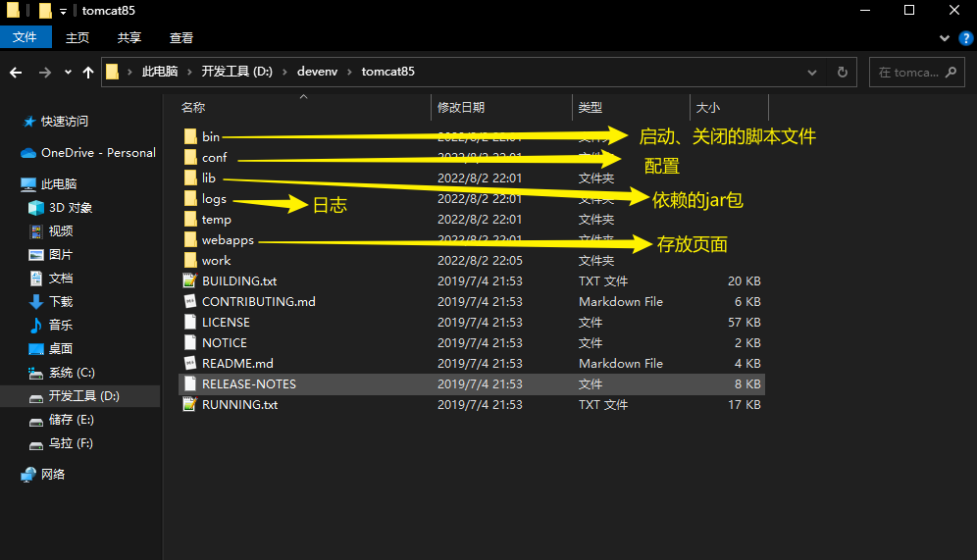The image size is (977, 560).
Task: Open the quick access toolbar dropdown
Action: tap(63, 11)
